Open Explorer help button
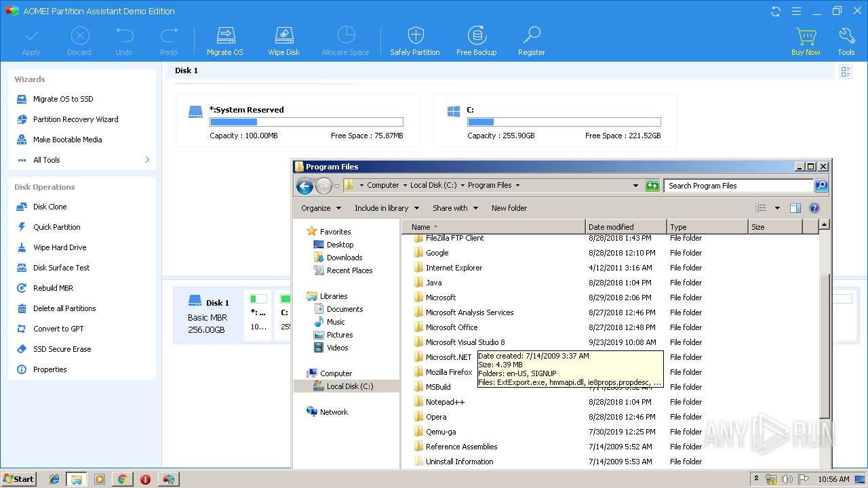This screenshot has height=488, width=868. (x=814, y=208)
